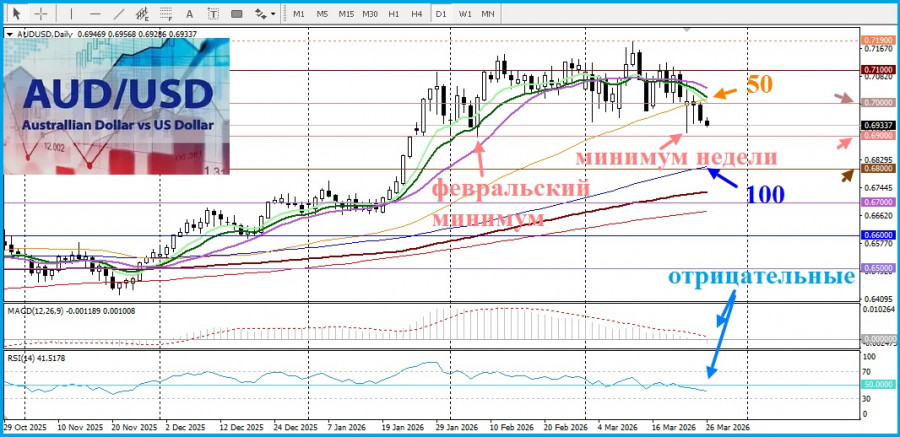This screenshot has height=437, width=900.
Task: Switch to W1 weekly timeframe
Action: point(465,13)
